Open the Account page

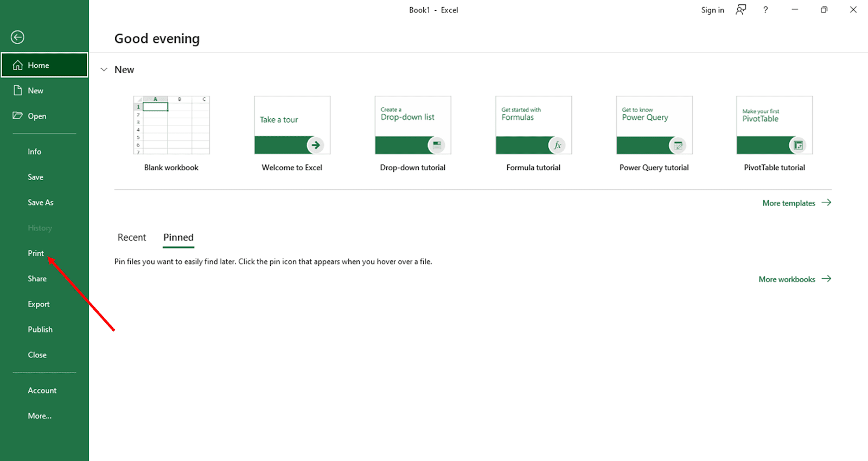coord(42,390)
